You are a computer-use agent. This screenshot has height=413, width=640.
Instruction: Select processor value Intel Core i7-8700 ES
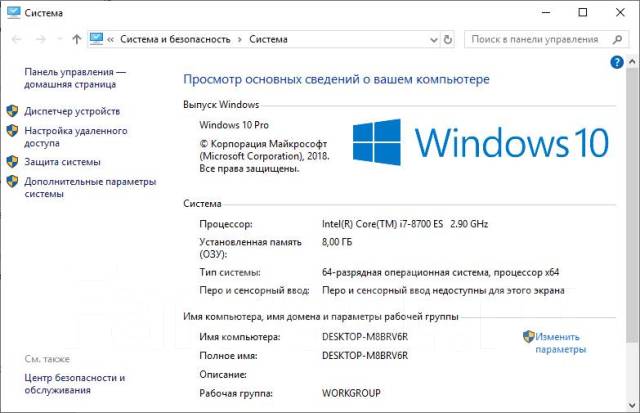pyautogui.click(x=404, y=224)
